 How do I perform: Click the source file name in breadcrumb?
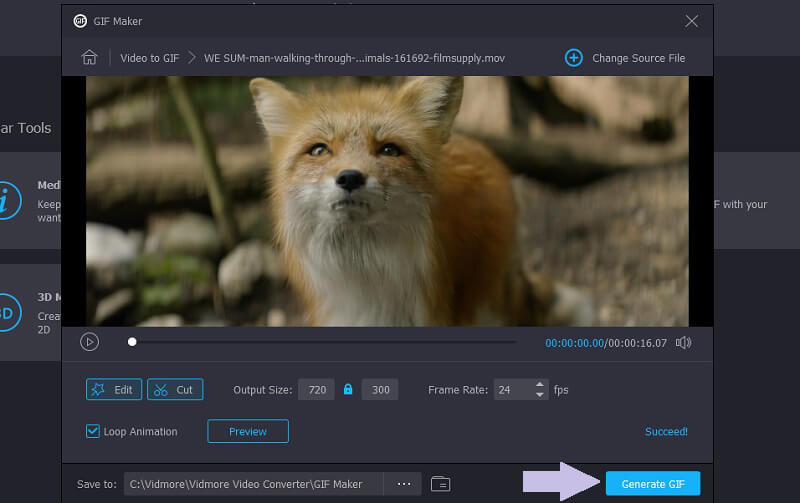354,58
